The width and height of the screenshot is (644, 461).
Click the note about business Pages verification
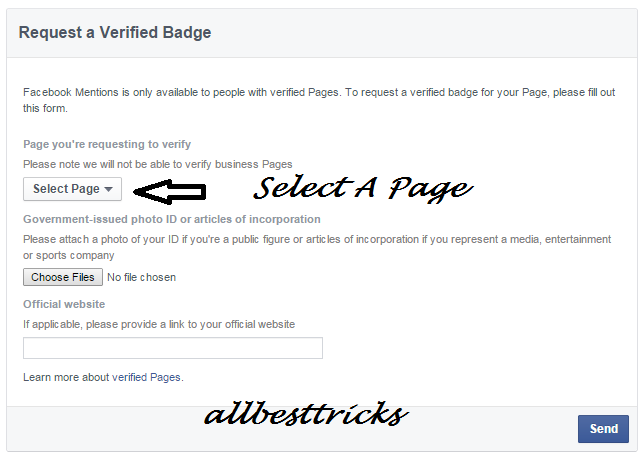158,163
